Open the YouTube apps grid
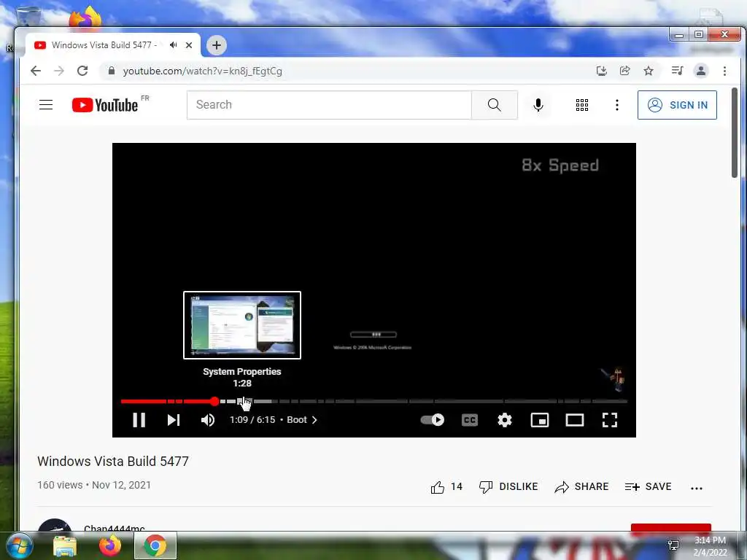Viewport: 747px width, 560px height. (581, 105)
